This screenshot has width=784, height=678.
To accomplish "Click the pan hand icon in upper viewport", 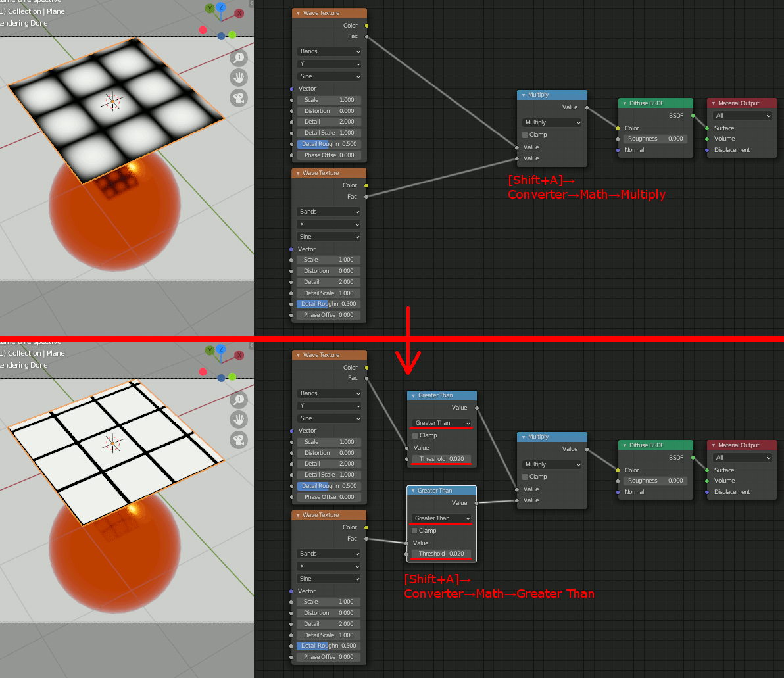I will [x=239, y=78].
